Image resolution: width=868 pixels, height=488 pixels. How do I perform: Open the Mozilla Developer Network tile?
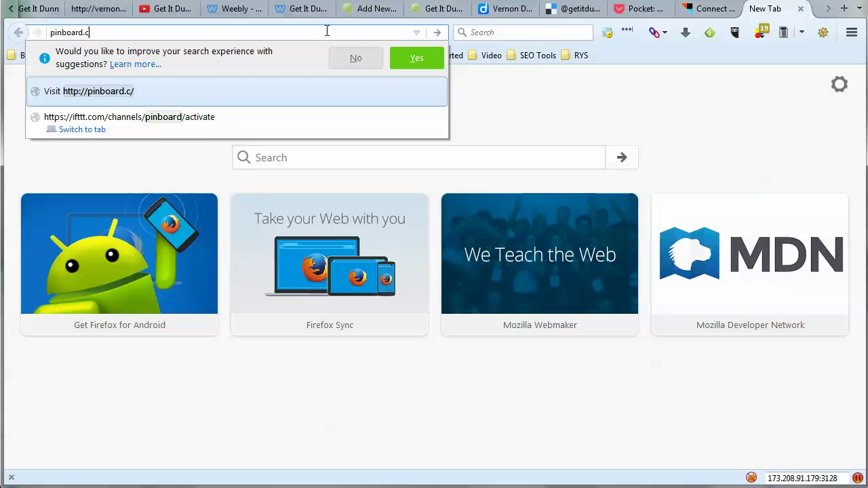[750, 264]
